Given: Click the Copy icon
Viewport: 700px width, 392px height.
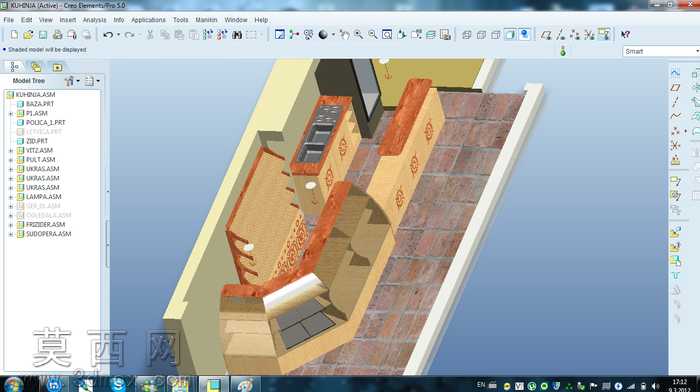Looking at the screenshot, I should (x=165, y=34).
